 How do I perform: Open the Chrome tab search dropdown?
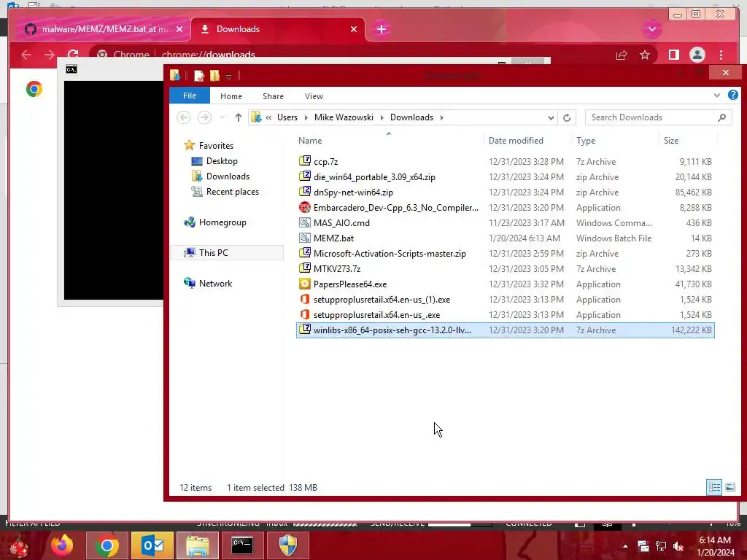(651, 29)
